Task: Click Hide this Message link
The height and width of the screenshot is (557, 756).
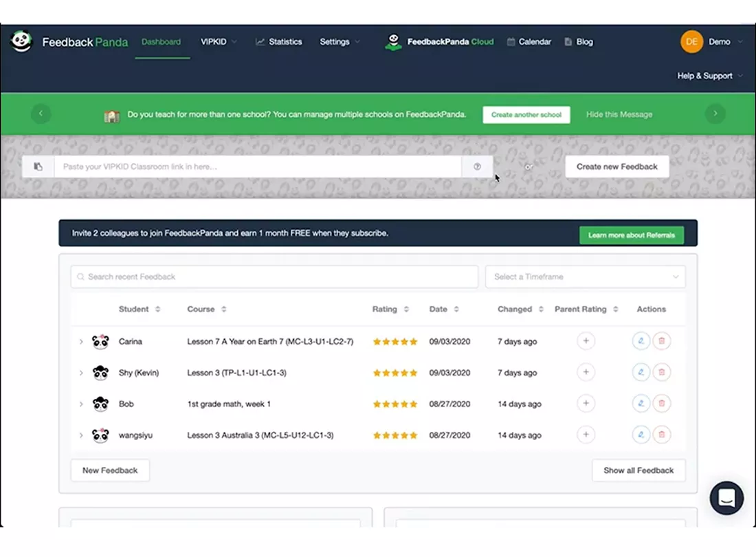Action: click(x=619, y=115)
